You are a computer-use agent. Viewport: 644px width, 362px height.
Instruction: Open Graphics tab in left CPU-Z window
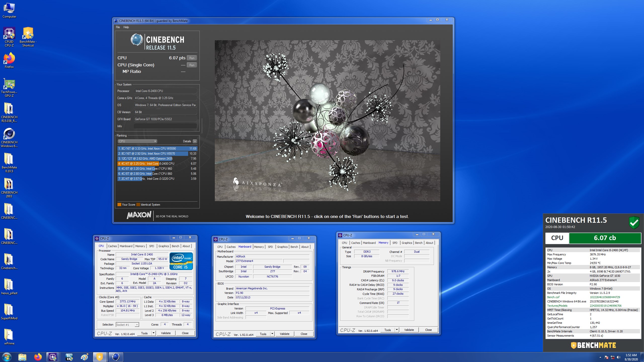coord(164,246)
